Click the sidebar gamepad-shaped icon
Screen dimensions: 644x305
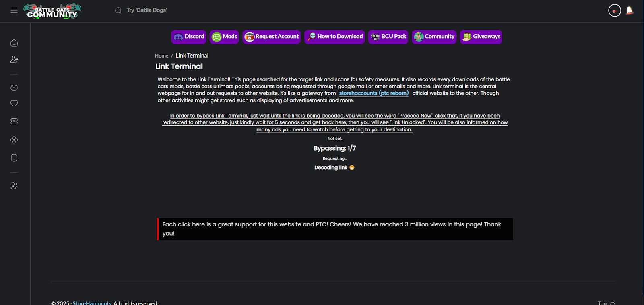(x=14, y=140)
